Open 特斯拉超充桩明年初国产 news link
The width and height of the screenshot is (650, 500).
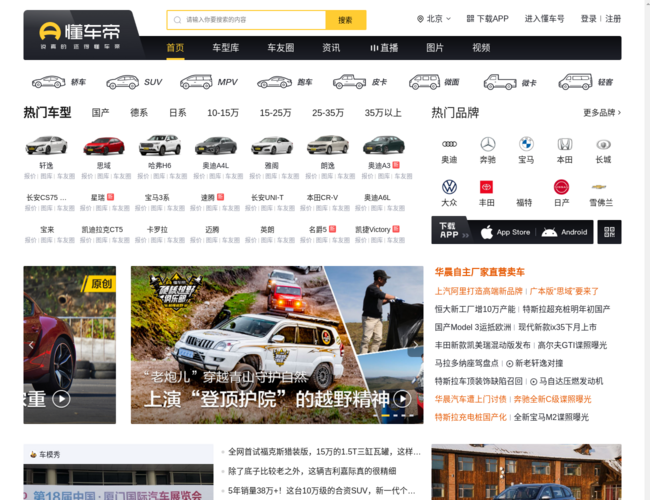(566, 309)
